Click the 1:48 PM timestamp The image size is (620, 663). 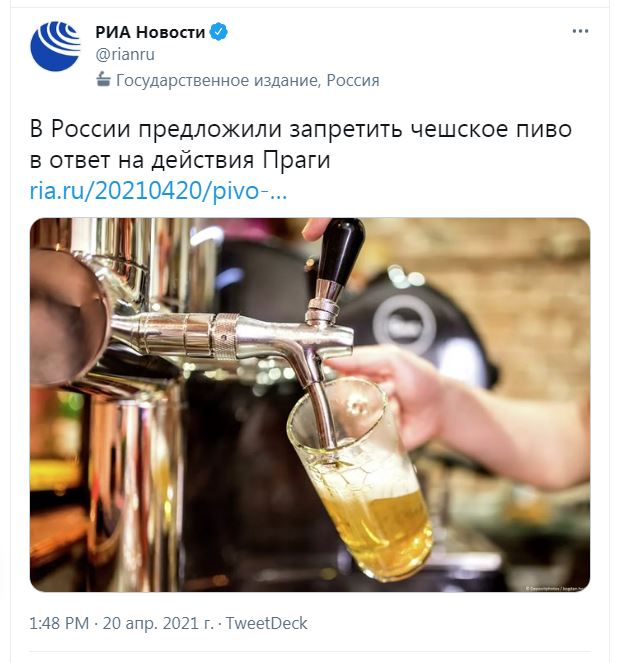pyautogui.click(x=59, y=623)
